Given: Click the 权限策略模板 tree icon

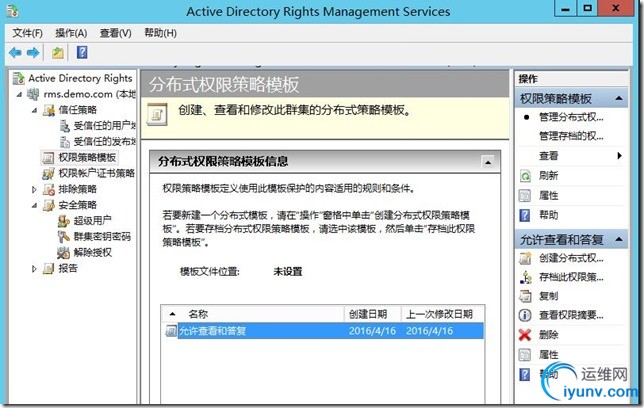Looking at the screenshot, I should click(x=48, y=158).
